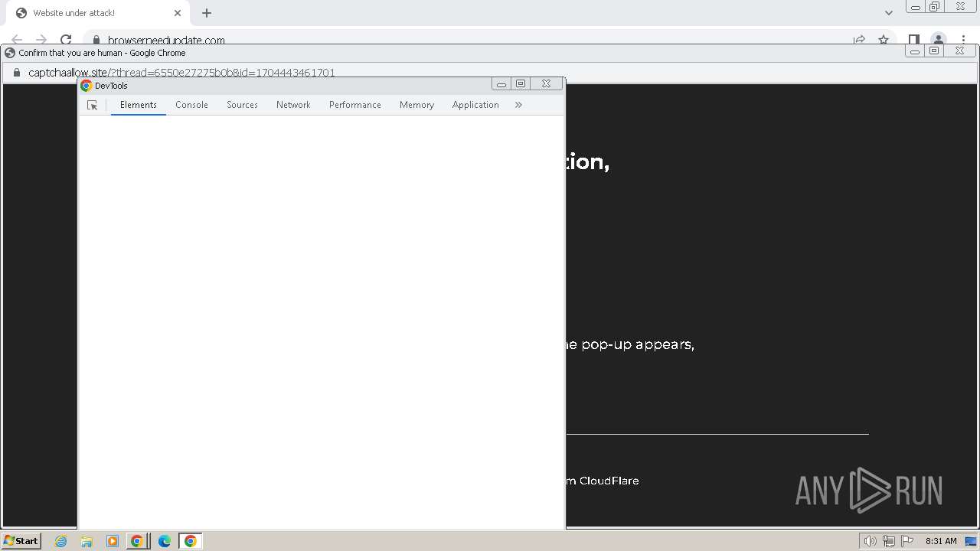Close the DevTools window
Viewport: 980px width, 551px height.
546,84
